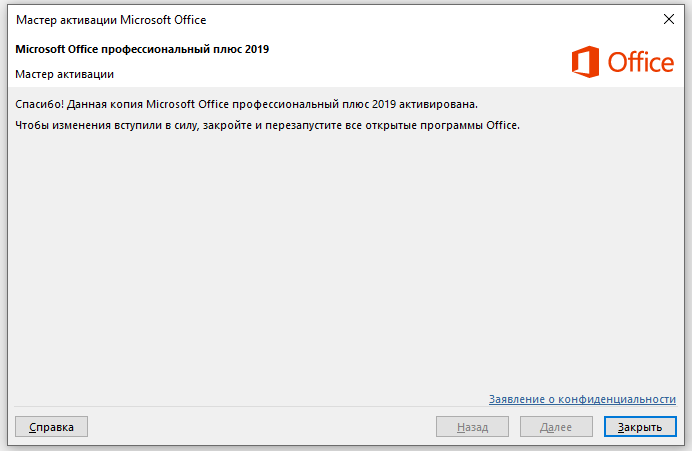The height and width of the screenshot is (451, 692).
Task: Click the greyed-out Далее button
Action: coord(556,427)
